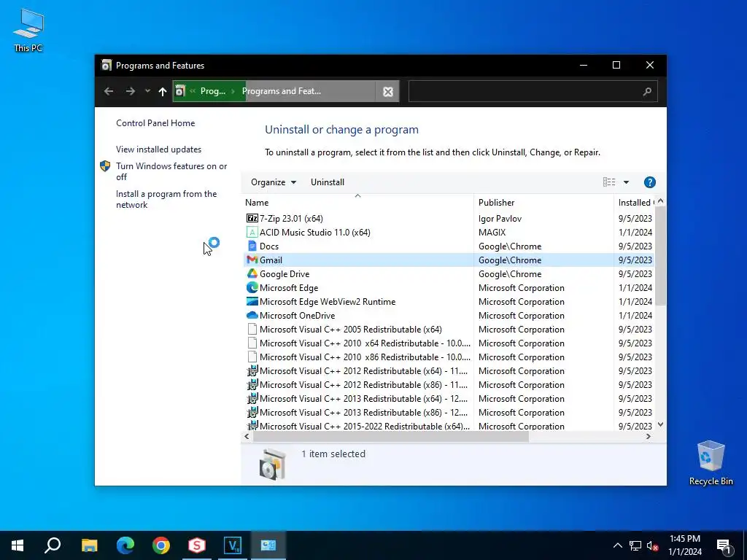
Task: Click scroll right arrow of program list
Action: click(x=648, y=437)
